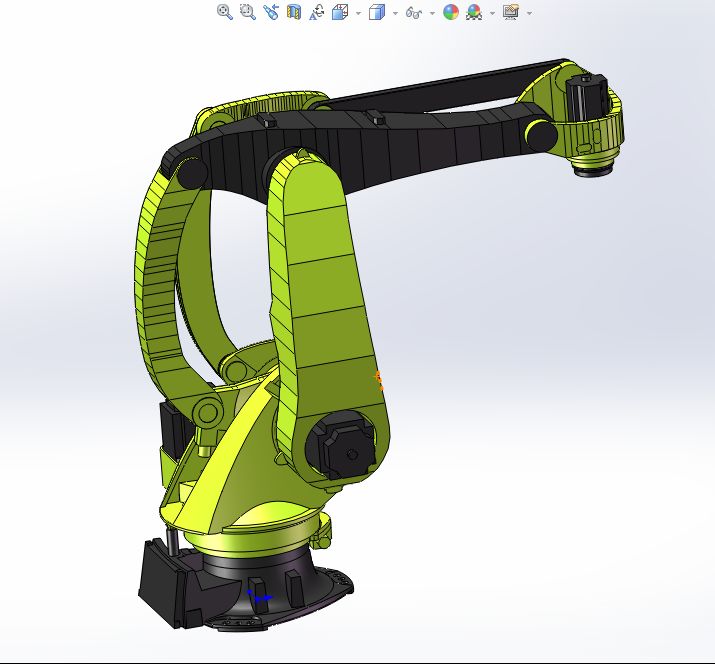
Task: Click the Previous View icon
Action: click(x=271, y=12)
